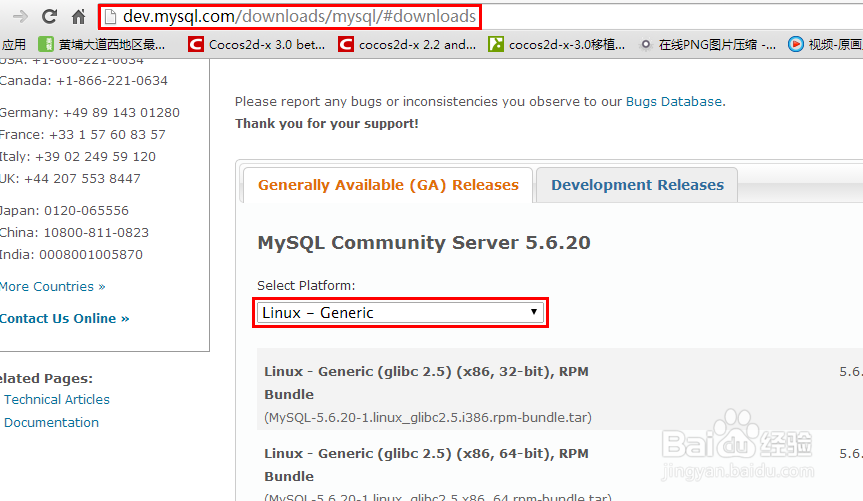Open the Select Platform dropdown

tap(400, 313)
